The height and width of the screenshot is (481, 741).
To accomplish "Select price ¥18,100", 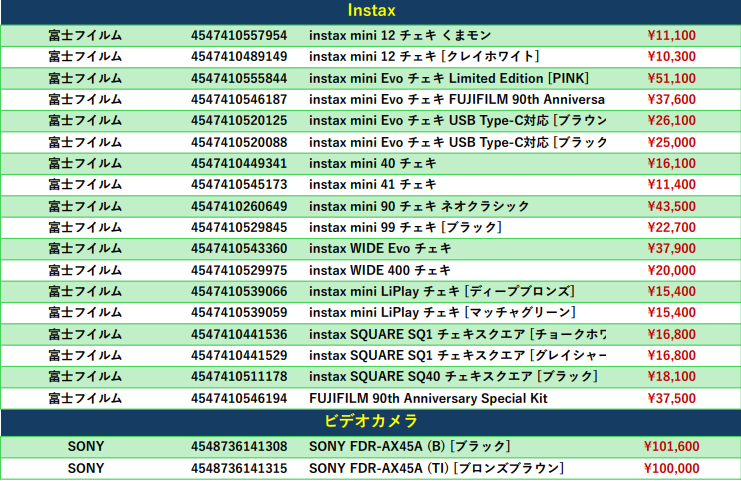I will pyautogui.click(x=672, y=377).
